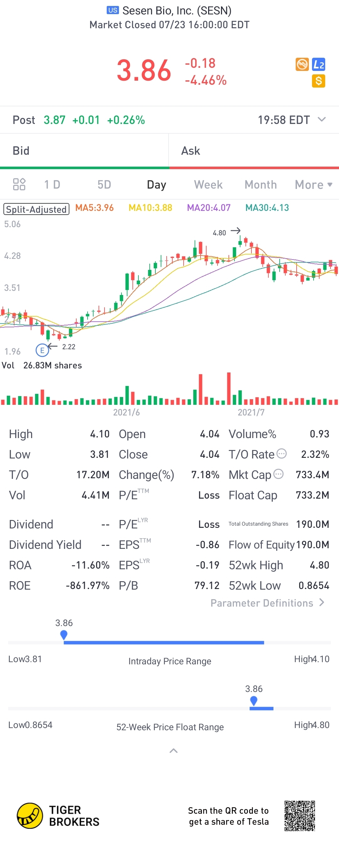Tap the US market flag badge
The width and height of the screenshot is (339, 868).
point(113,10)
